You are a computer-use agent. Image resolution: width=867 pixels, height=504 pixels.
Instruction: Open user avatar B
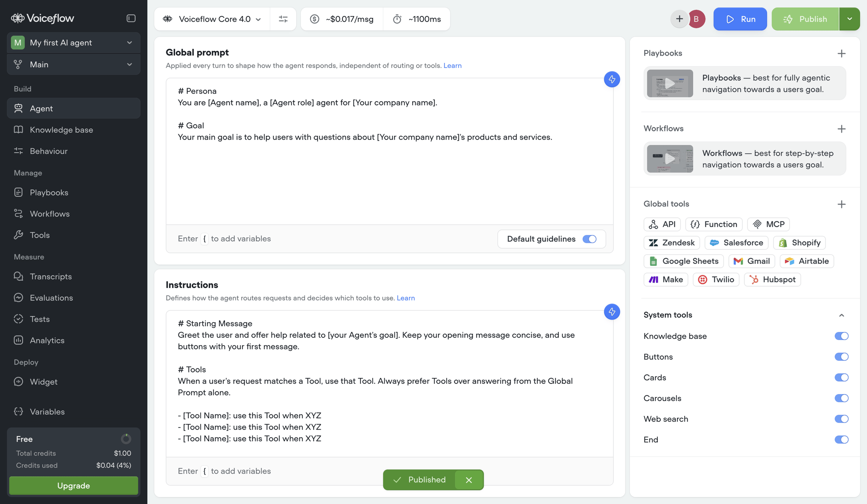point(696,19)
